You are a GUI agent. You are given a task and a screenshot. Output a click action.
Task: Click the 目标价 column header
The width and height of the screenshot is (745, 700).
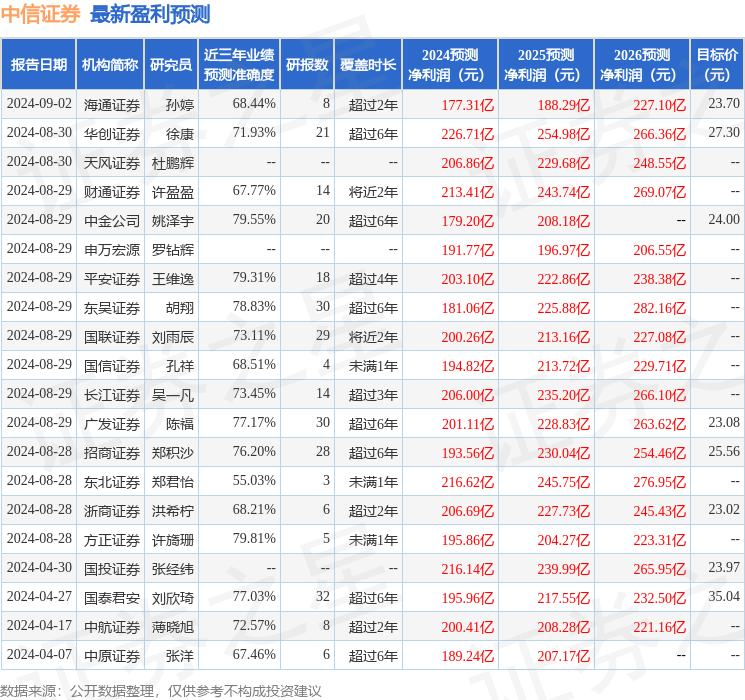tap(717, 65)
